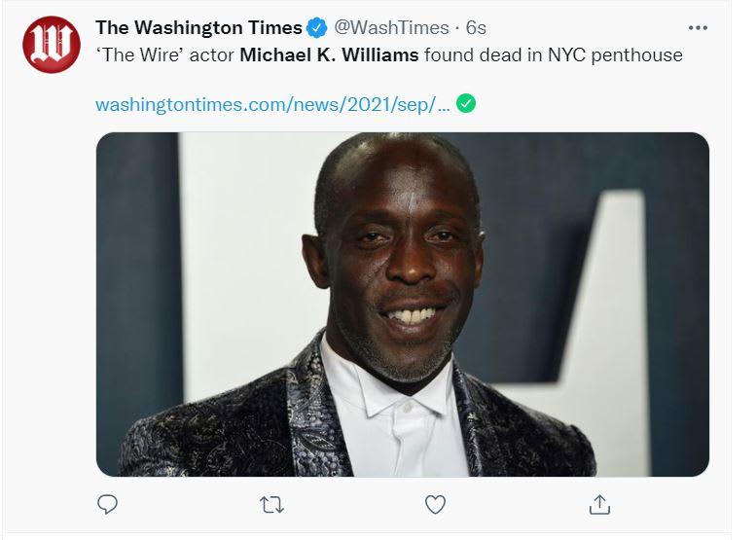Open the attached photo of the man

(x=402, y=304)
